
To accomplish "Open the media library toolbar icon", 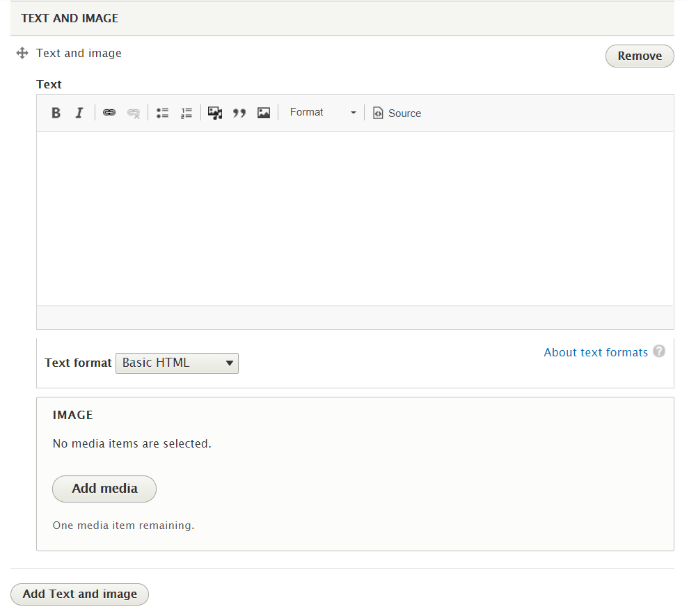I will (x=215, y=113).
